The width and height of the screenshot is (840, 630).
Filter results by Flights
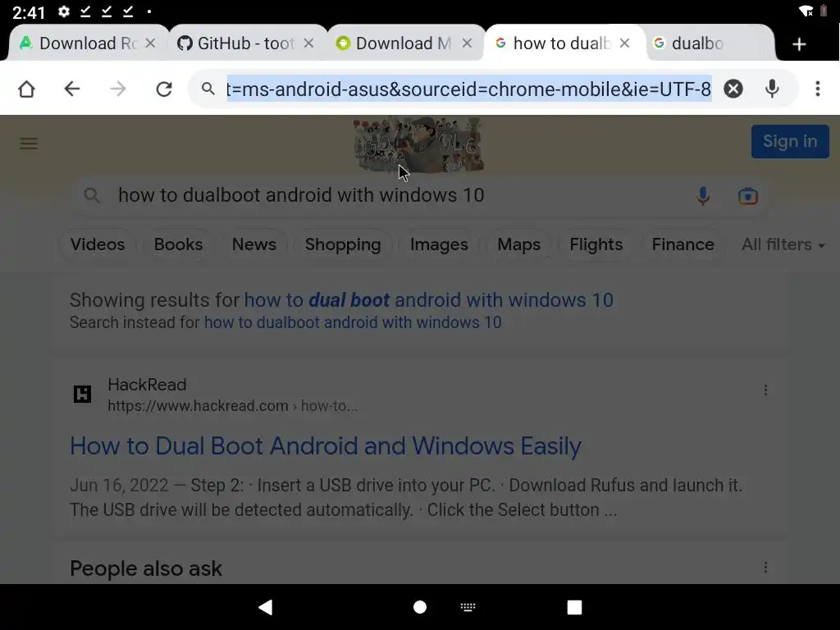click(x=596, y=244)
